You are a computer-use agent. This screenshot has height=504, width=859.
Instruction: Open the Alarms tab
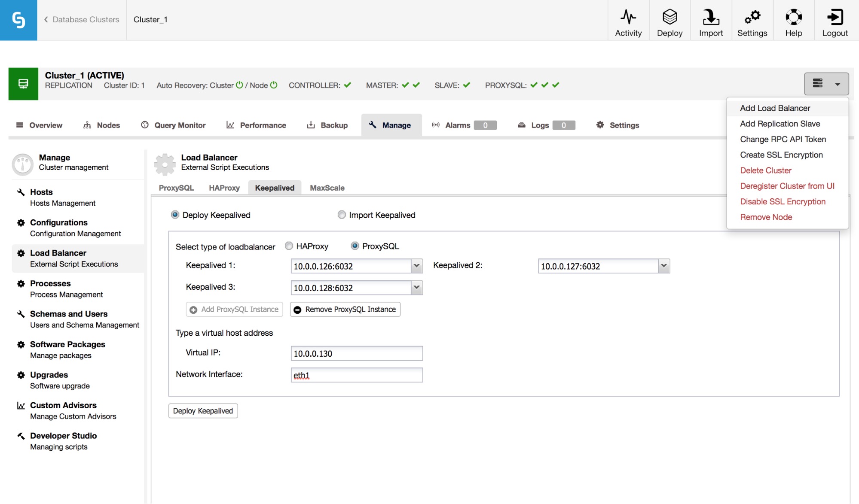point(464,125)
